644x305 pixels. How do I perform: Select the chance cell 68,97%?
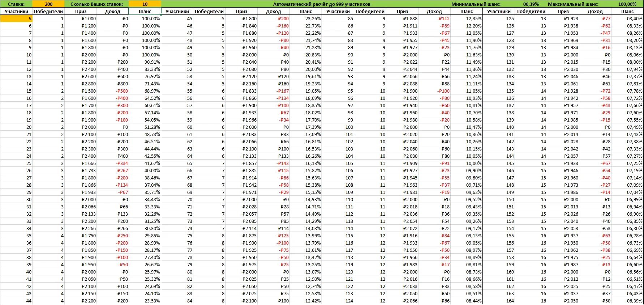point(145,91)
